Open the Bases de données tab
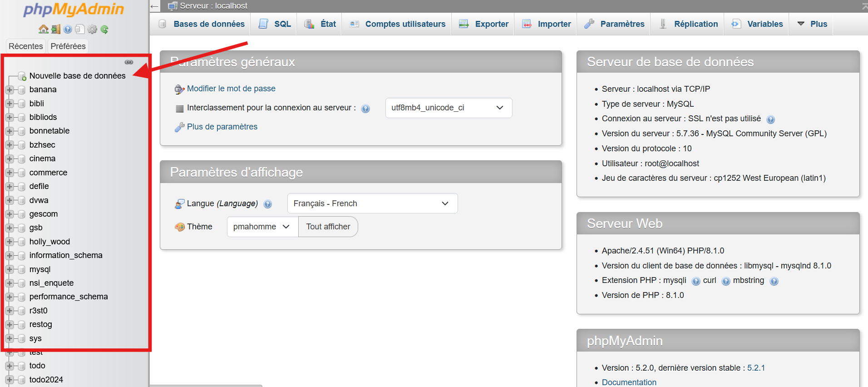The image size is (868, 387). pos(201,24)
